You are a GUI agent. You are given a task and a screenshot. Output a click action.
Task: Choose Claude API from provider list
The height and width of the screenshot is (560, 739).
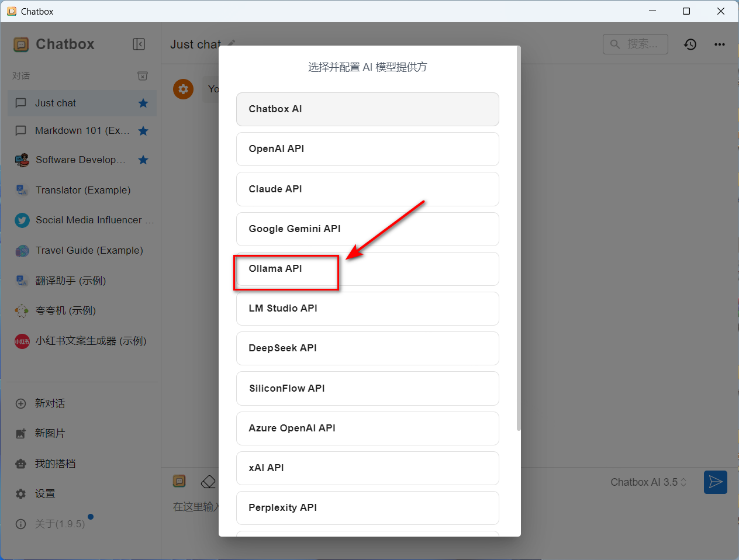click(x=368, y=189)
